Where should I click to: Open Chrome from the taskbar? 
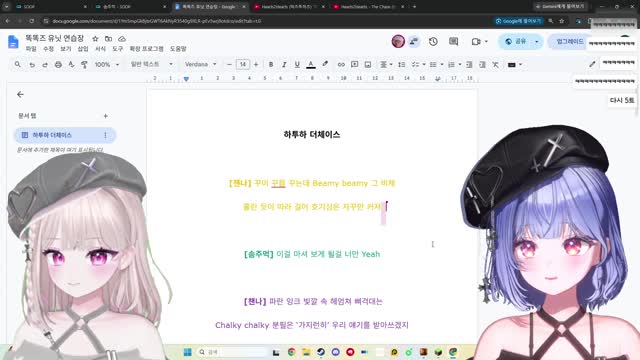pos(291,352)
